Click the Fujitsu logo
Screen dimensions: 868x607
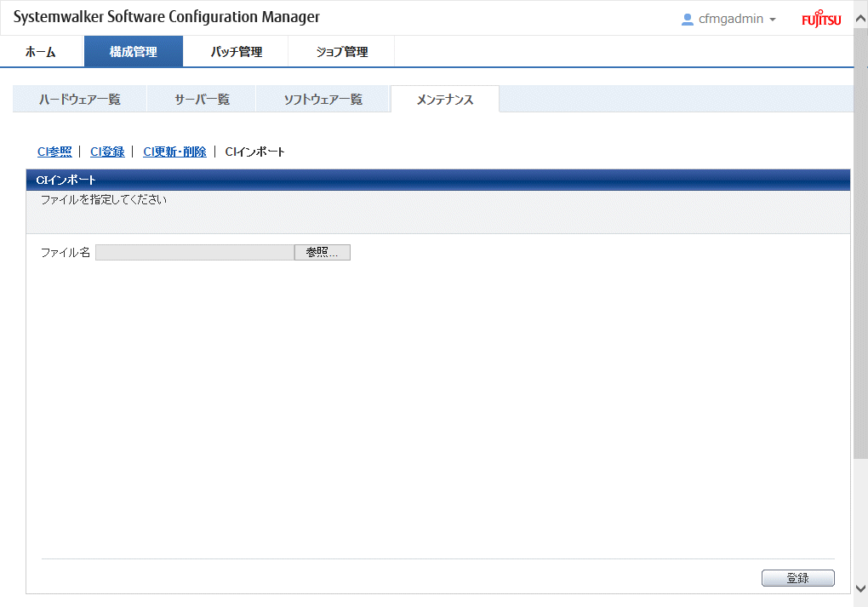click(x=821, y=19)
